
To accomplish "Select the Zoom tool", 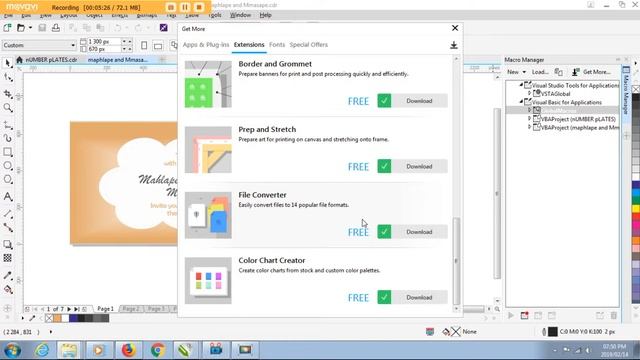I will 8,108.
